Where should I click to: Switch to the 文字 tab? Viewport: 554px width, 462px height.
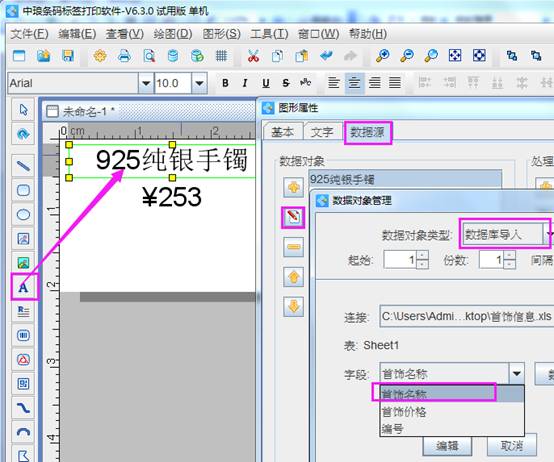[x=322, y=132]
